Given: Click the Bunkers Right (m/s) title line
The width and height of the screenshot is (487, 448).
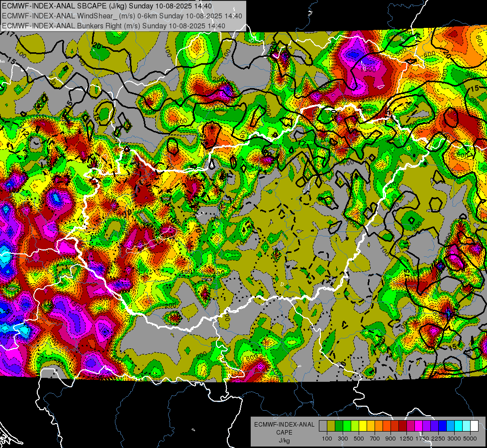Looking at the screenshot, I should click(x=114, y=25).
